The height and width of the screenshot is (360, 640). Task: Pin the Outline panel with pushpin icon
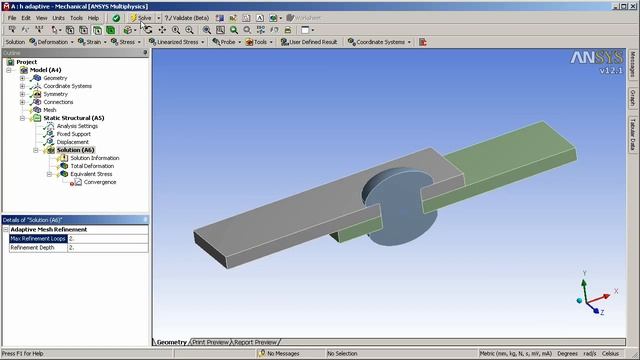[145, 53]
